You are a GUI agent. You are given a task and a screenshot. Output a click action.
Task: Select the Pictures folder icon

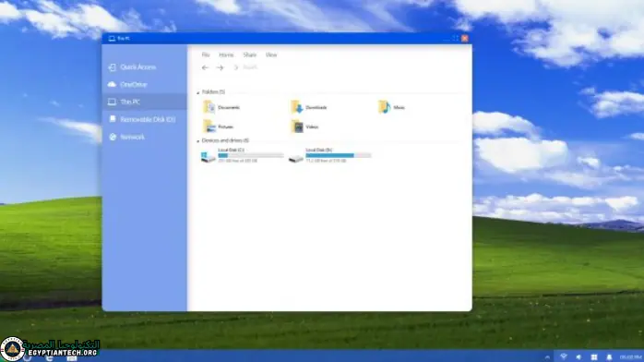point(209,127)
